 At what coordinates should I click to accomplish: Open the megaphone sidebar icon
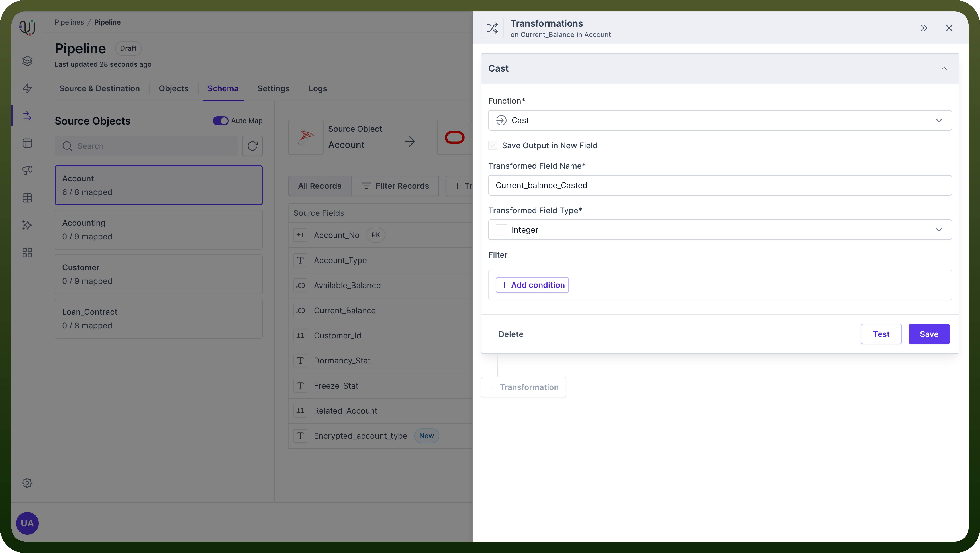(x=27, y=170)
